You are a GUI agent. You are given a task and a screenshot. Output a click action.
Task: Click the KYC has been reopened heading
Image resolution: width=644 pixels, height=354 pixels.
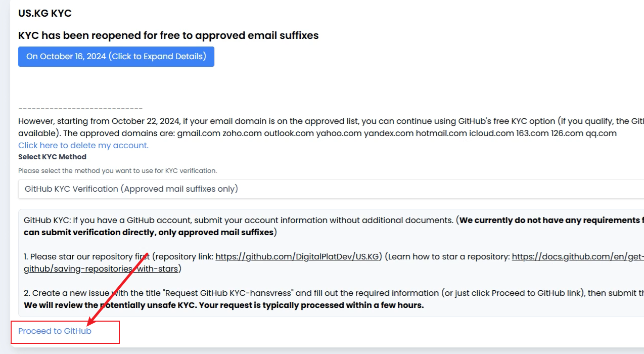(168, 35)
